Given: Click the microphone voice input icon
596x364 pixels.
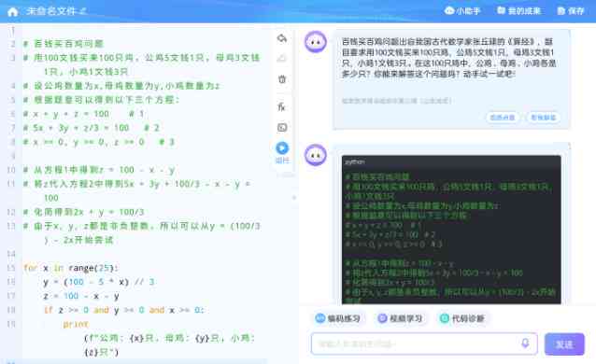Looking at the screenshot, I should 525,343.
